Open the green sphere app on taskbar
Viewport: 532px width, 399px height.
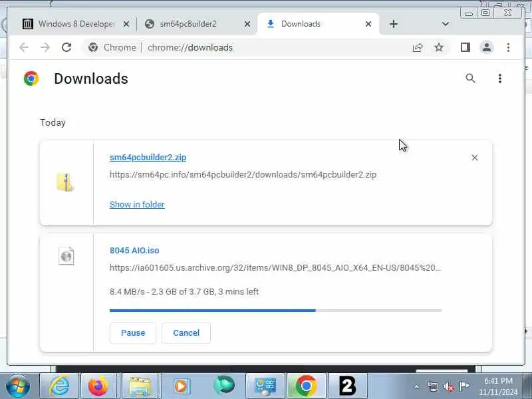click(x=223, y=386)
